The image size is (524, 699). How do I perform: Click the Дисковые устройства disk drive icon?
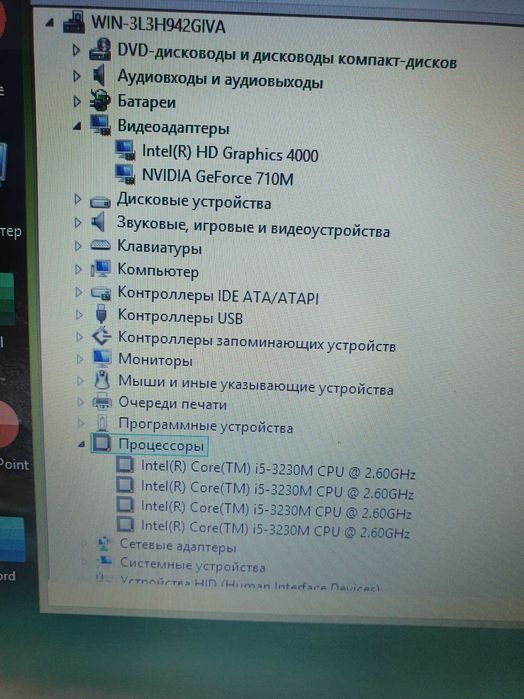(100, 202)
